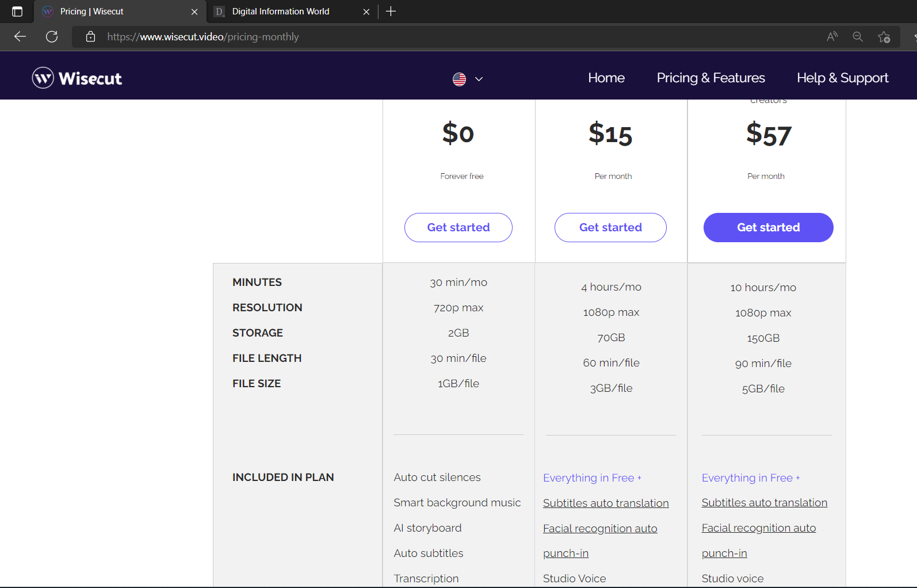Select the RESOLUTION row label
Image resolution: width=917 pixels, height=588 pixels.
[x=267, y=307]
